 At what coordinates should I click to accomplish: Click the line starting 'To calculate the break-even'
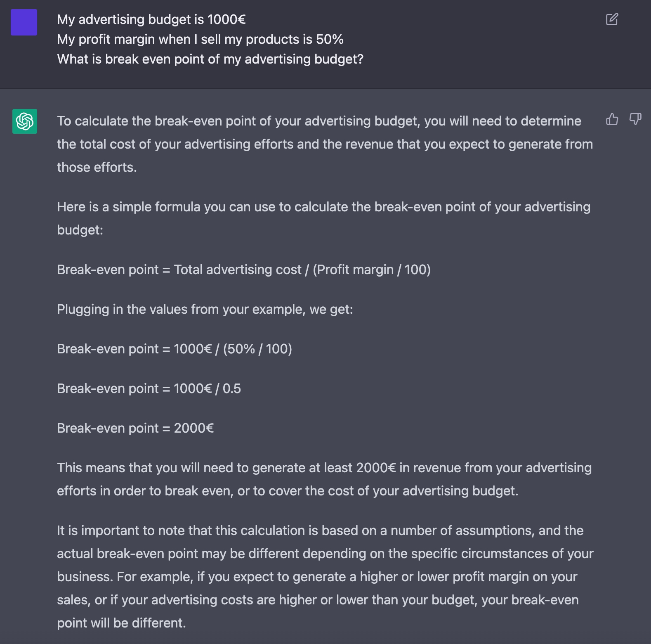pos(319,121)
